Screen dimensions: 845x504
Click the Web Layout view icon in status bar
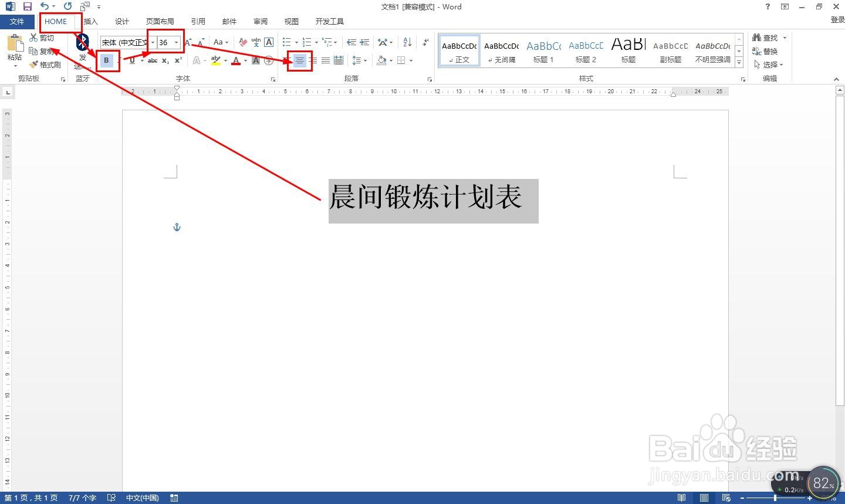726,498
